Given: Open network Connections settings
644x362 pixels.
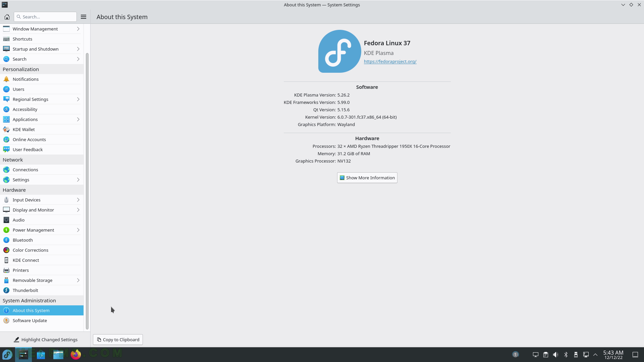Looking at the screenshot, I should [42, 170].
